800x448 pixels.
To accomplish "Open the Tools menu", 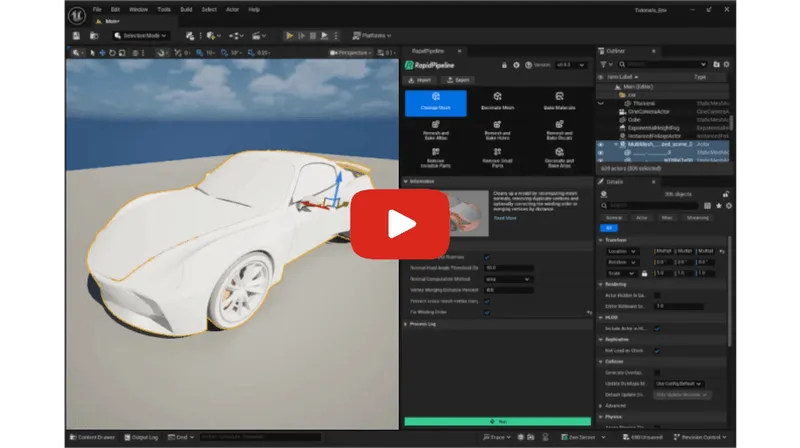I will [164, 10].
